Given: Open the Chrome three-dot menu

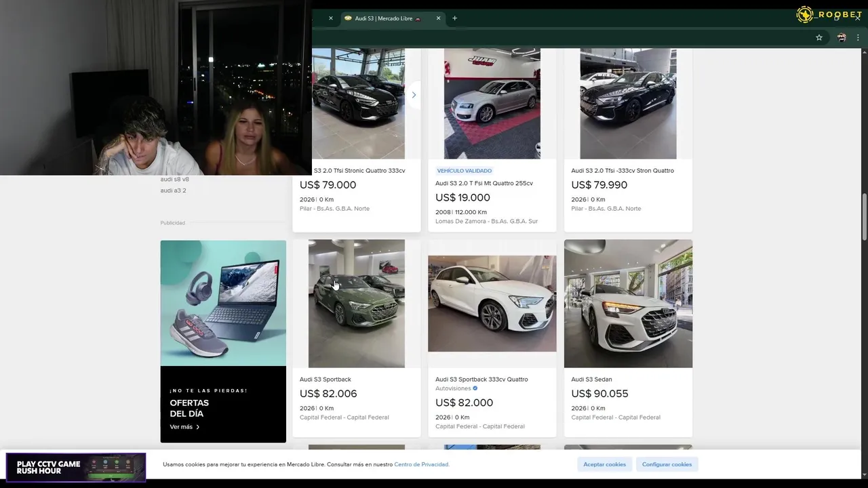Looking at the screenshot, I should 858,38.
